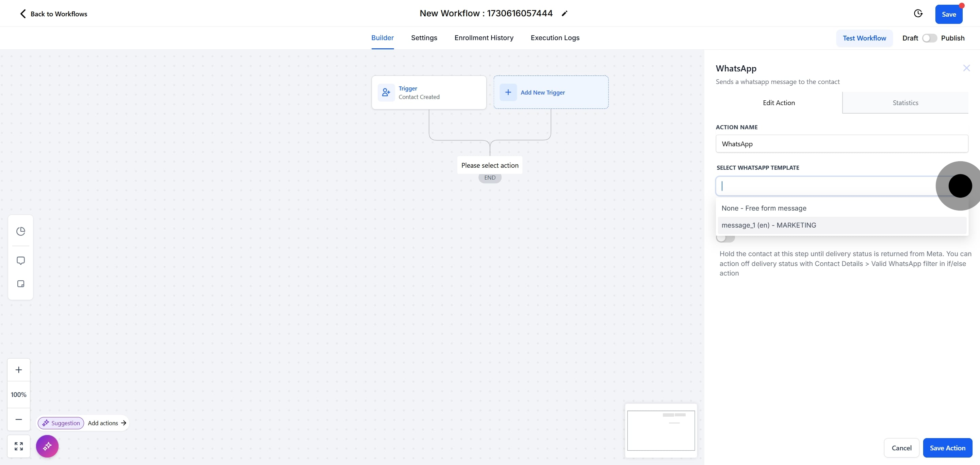The width and height of the screenshot is (980, 465).
Task: Zoom in with the plus icon
Action: click(x=19, y=369)
